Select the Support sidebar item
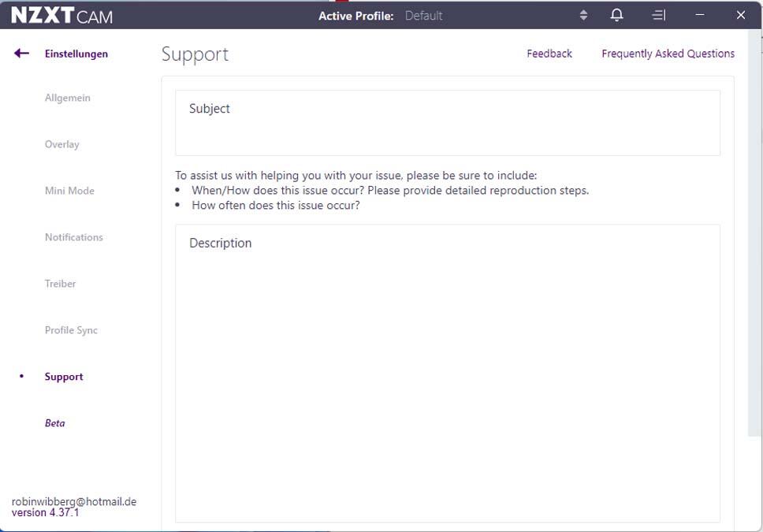The image size is (763, 532). pyautogui.click(x=64, y=377)
